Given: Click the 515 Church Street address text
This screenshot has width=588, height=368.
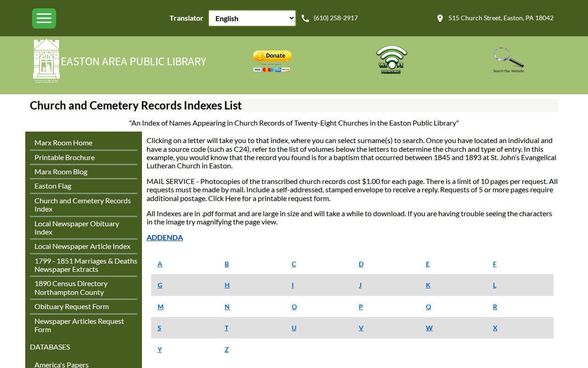Looking at the screenshot, I should [x=501, y=18].
